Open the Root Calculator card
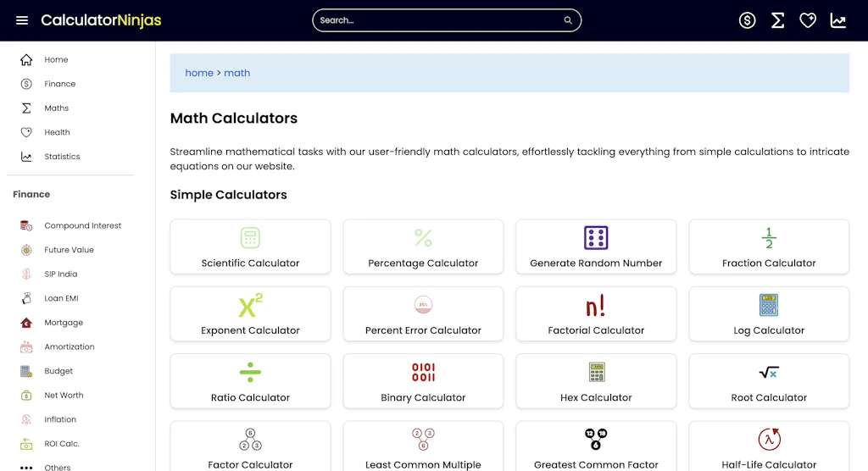The height and width of the screenshot is (471, 868). (x=769, y=381)
